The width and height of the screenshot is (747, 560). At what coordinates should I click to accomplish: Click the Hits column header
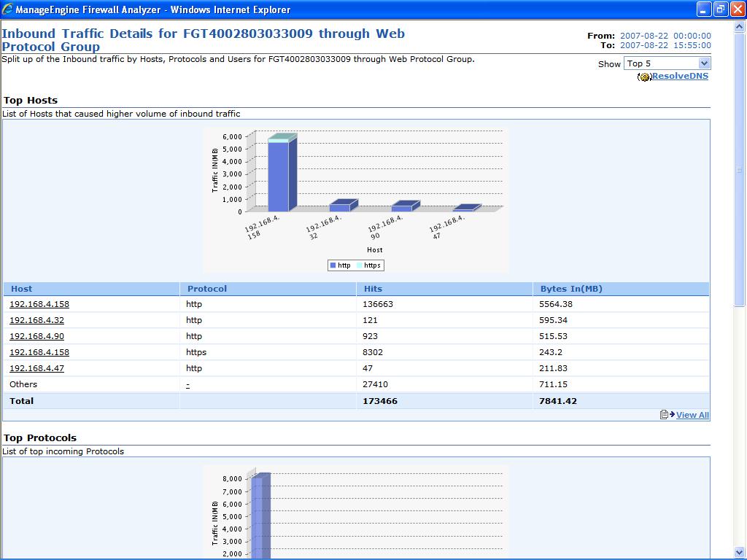point(373,289)
